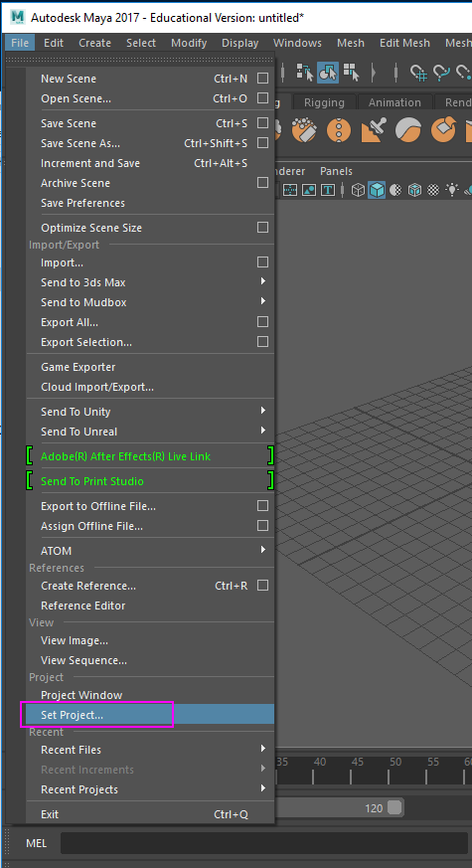The image size is (472, 868).
Task: Open the Panels viewport menu
Action: [336, 171]
